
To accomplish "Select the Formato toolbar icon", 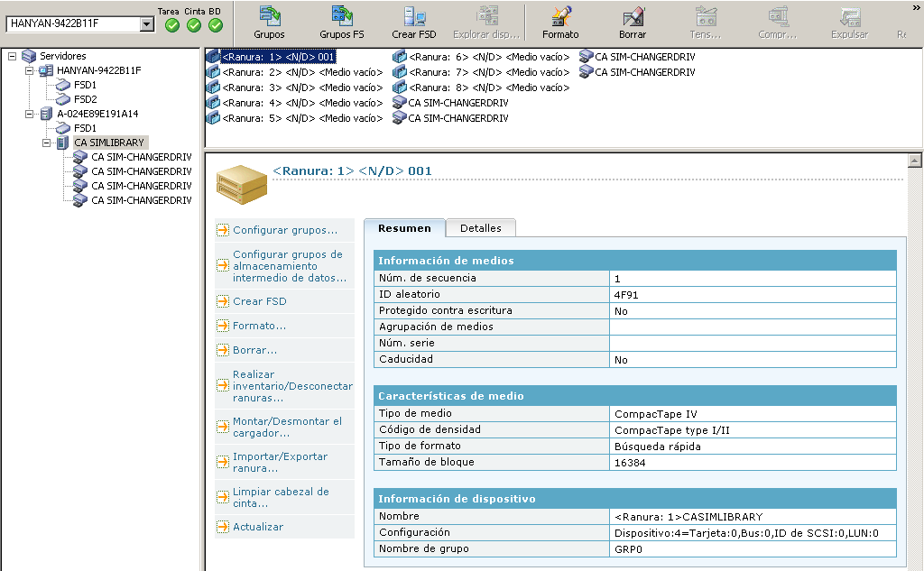I will click(560, 16).
